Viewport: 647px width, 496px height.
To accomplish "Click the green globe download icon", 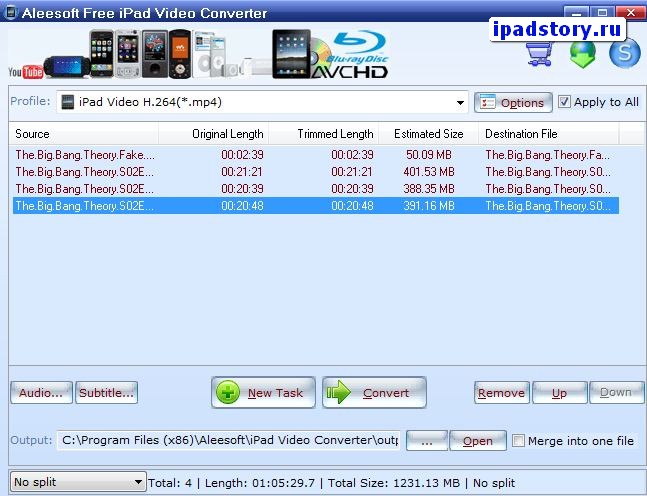I will [x=583, y=54].
